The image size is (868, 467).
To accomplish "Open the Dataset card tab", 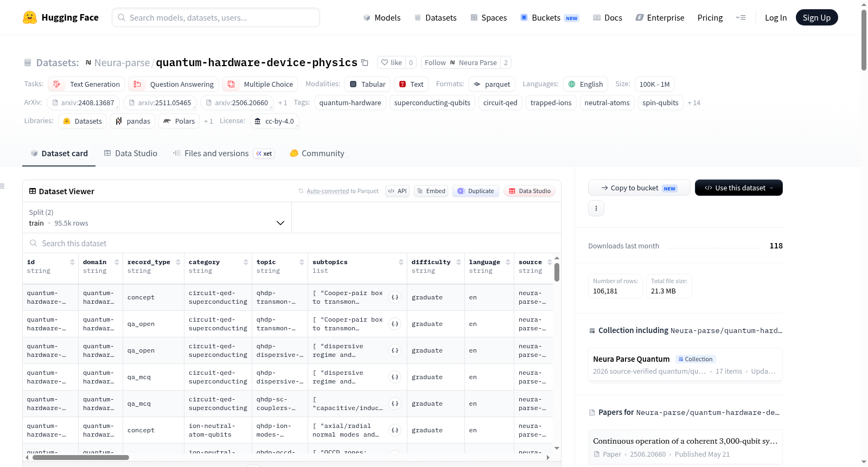I will click(59, 153).
